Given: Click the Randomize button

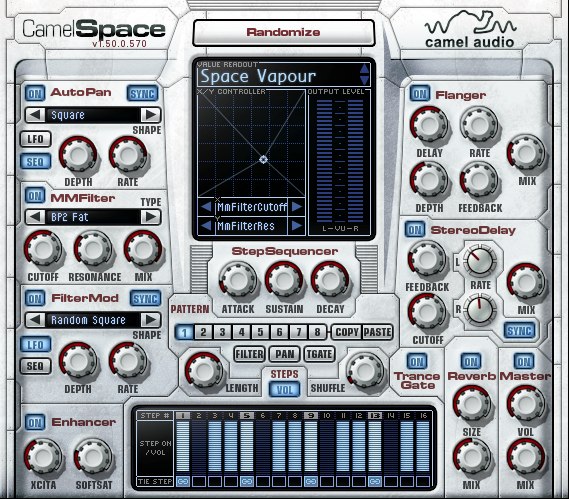Looking at the screenshot, I should pos(283,32).
